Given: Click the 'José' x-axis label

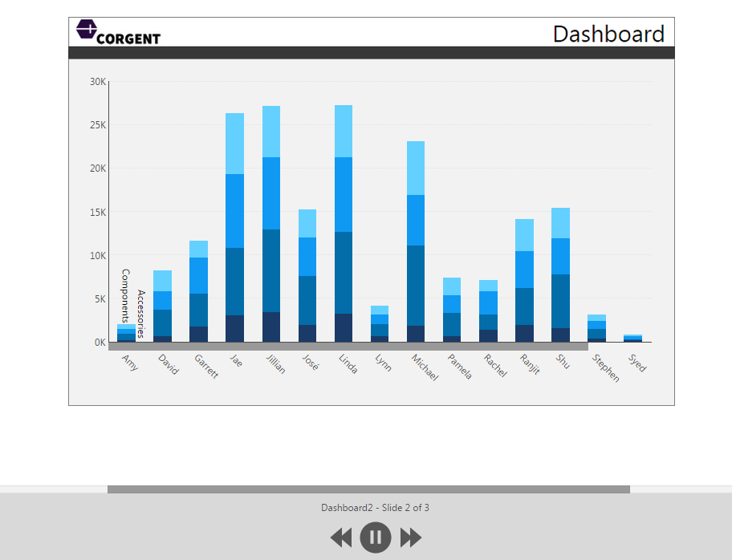Looking at the screenshot, I should pyautogui.click(x=311, y=362).
